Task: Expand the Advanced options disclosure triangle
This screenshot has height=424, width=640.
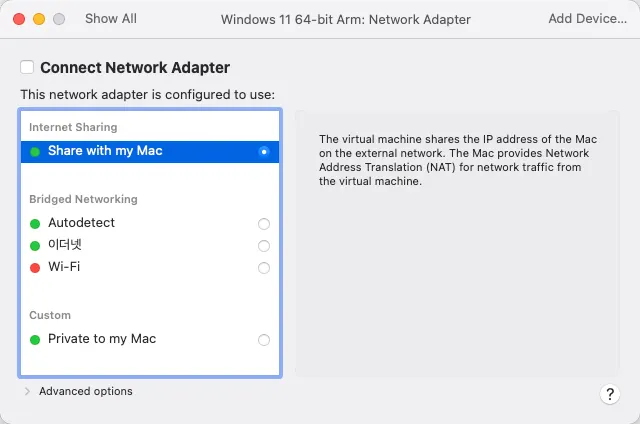Action: click(27, 392)
